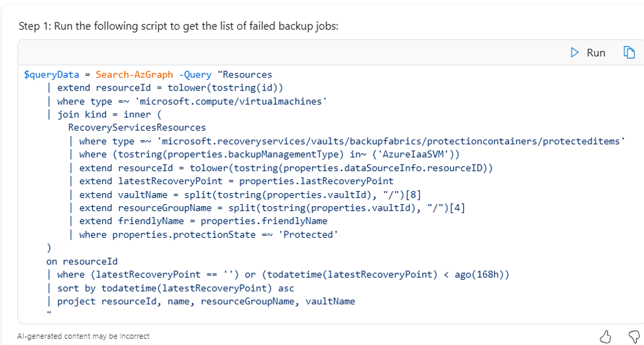Click the 'Protected' protectionState value
Image resolution: width=644 pixels, height=345 pixels.
307,235
